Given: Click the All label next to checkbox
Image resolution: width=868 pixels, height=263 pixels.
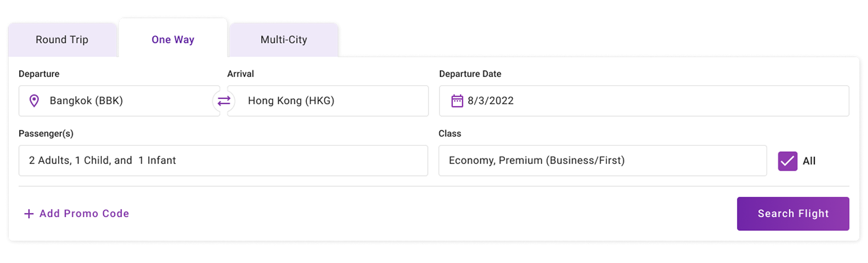Looking at the screenshot, I should [x=809, y=161].
